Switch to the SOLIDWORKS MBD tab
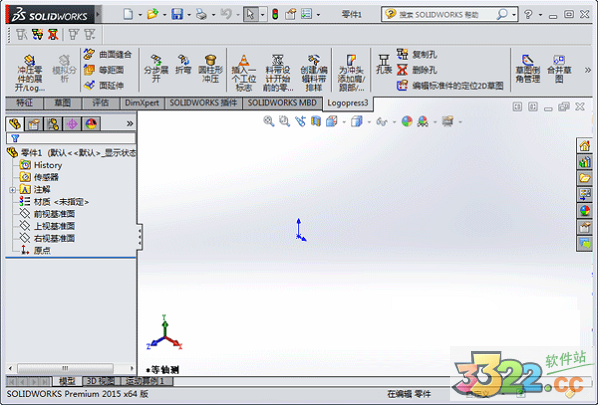Image resolution: width=600 pixels, height=406 pixels. click(x=282, y=103)
